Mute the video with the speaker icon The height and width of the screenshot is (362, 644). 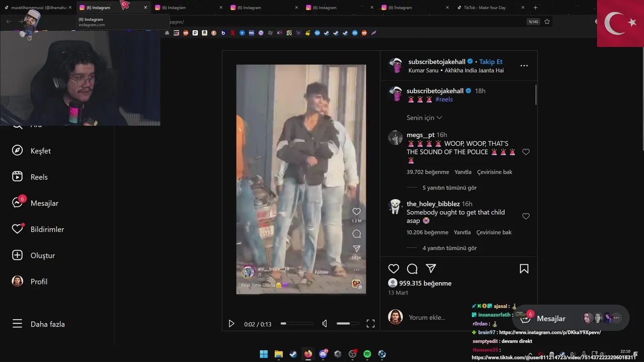(325, 324)
